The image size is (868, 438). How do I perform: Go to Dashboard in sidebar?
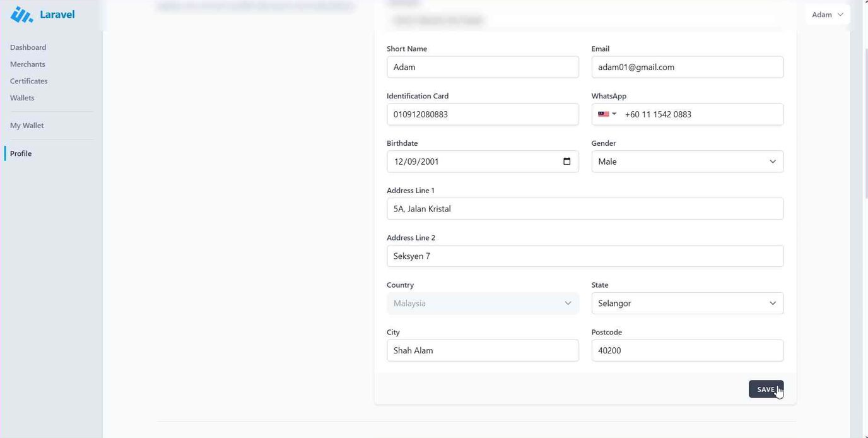pyautogui.click(x=28, y=47)
